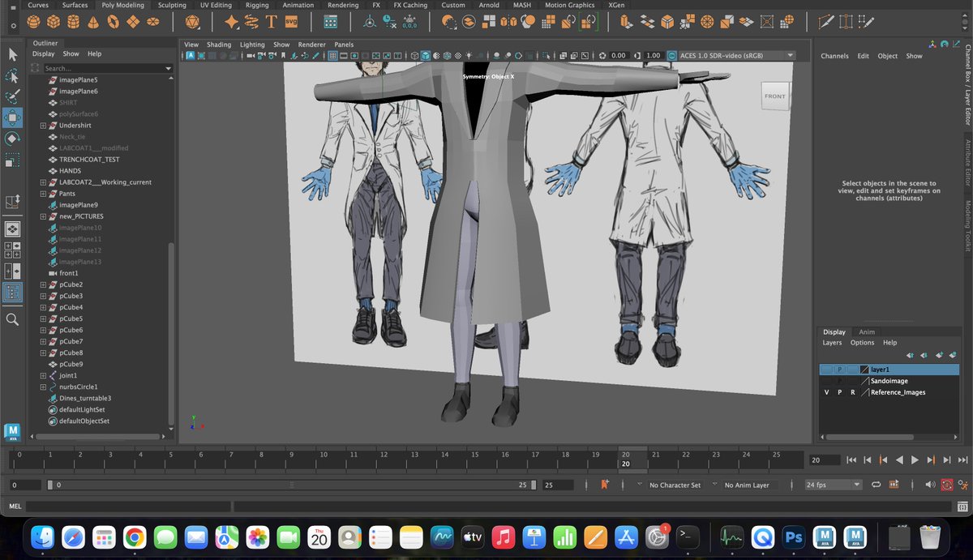The image size is (973, 560).
Task: Create a polygon cone from the shelf
Action: point(92,22)
